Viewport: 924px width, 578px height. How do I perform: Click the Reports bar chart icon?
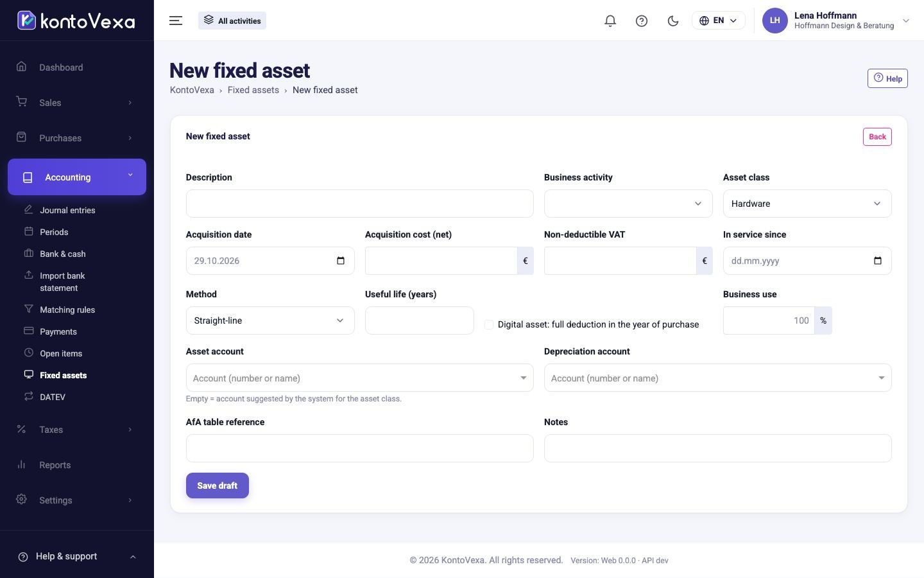[21, 464]
